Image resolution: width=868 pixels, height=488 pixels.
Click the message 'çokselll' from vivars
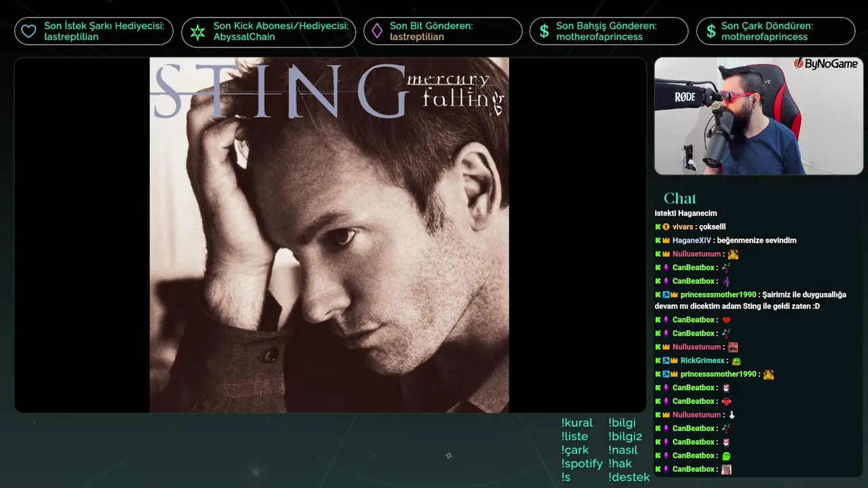(712, 227)
